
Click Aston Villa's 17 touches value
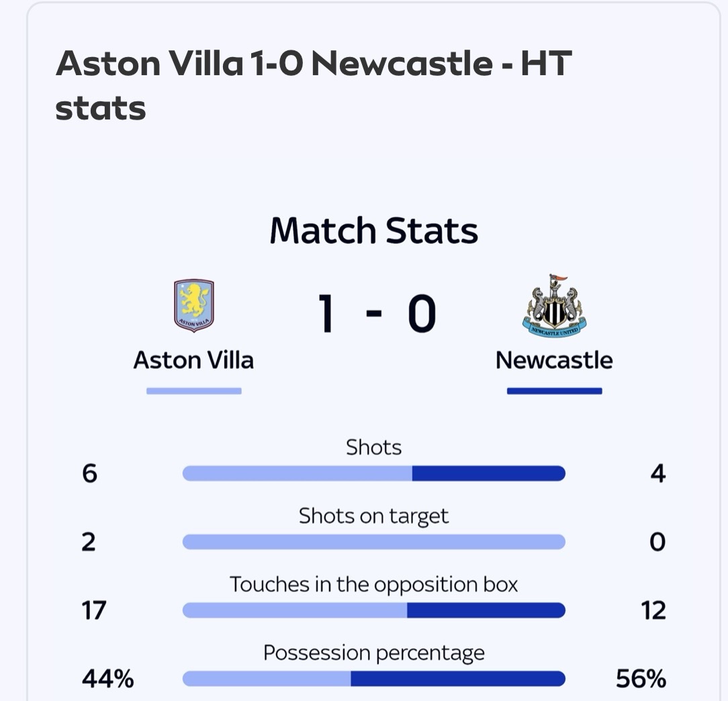coord(93,610)
